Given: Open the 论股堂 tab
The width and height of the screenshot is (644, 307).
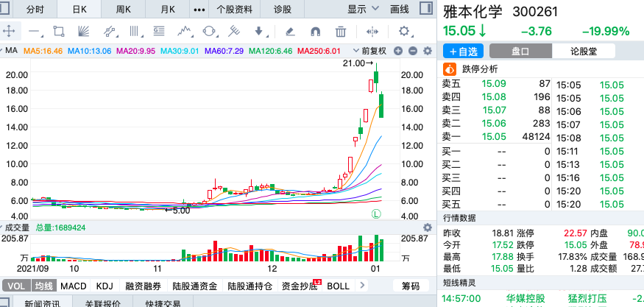Looking at the screenshot, I should pos(584,51).
